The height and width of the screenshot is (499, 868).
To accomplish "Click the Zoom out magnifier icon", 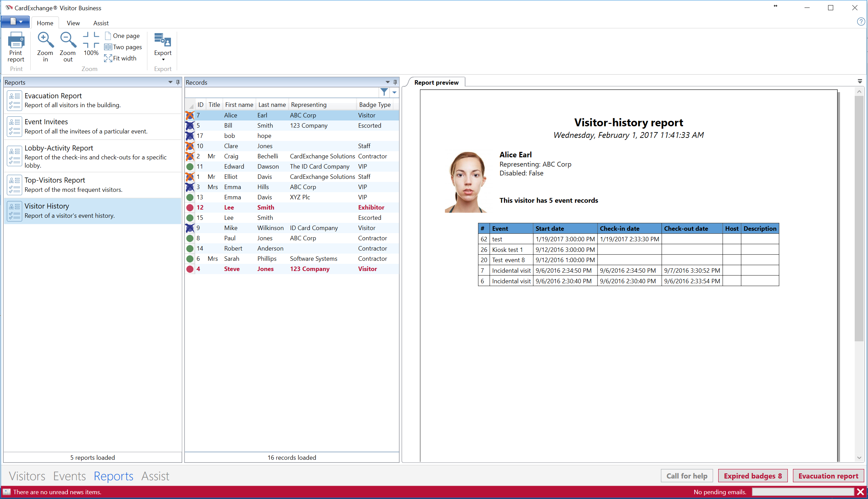I will click(x=68, y=40).
